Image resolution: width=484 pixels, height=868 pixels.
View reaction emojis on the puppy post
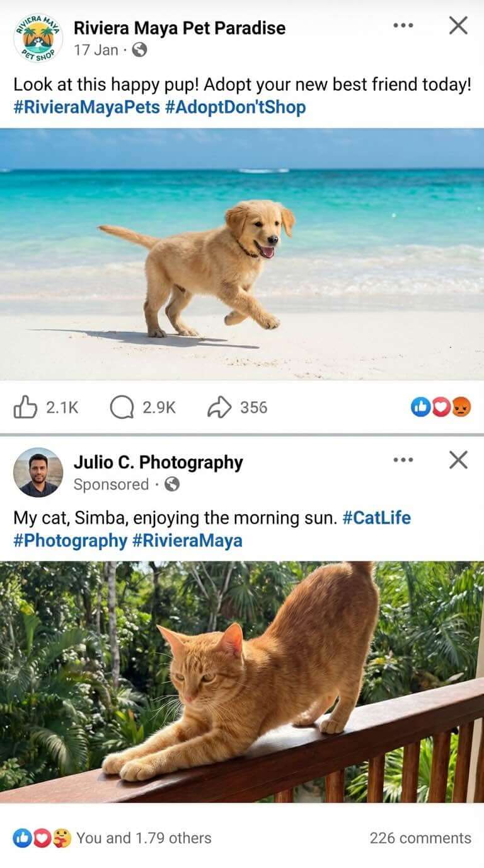(441, 408)
